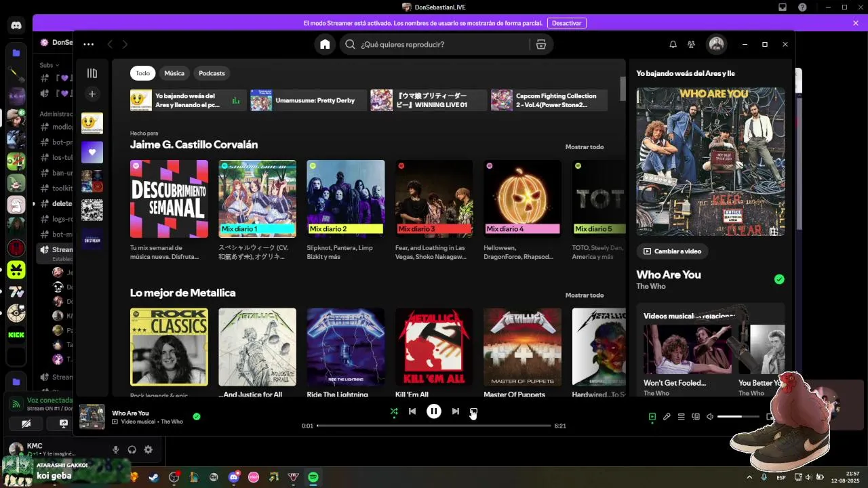Viewport: 868px width, 488px height.
Task: Click Mostrar todo beside Jaime G. Castillo Corvalán
Action: pyautogui.click(x=585, y=147)
